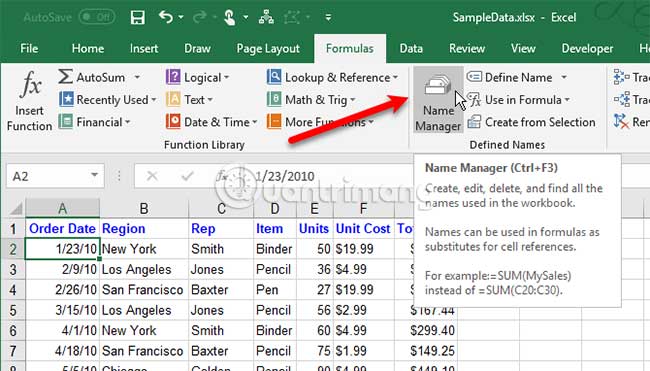Screen dimensions: 650x371
Task: Switch to the View tab
Action: click(523, 48)
